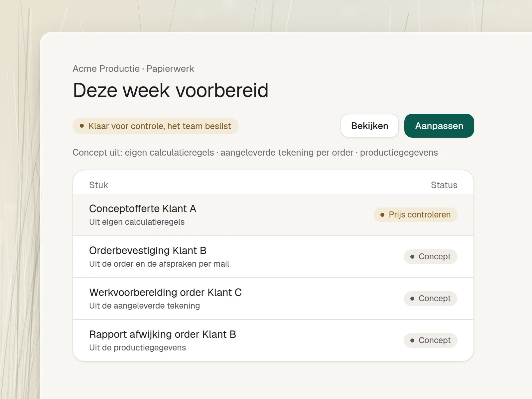Select the Orderbevestiging Klant B row
Image resolution: width=532 pixels, height=399 pixels.
click(x=273, y=257)
